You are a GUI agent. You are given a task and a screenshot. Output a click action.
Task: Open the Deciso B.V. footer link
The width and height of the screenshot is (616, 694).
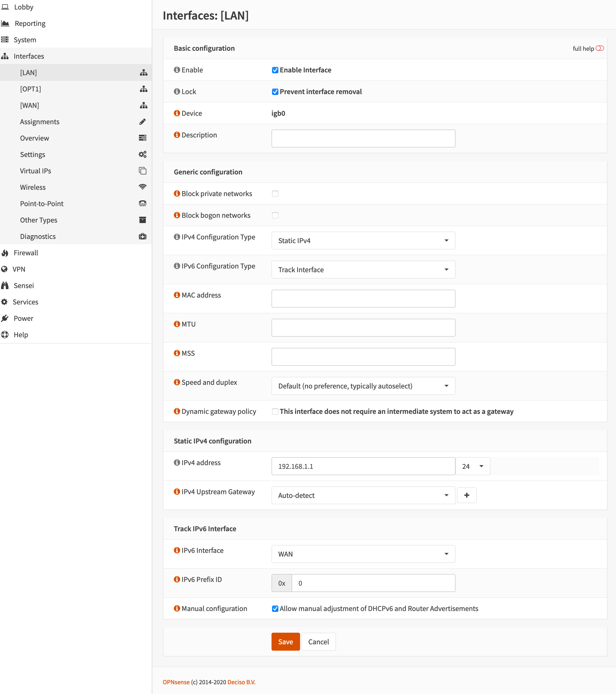(241, 682)
